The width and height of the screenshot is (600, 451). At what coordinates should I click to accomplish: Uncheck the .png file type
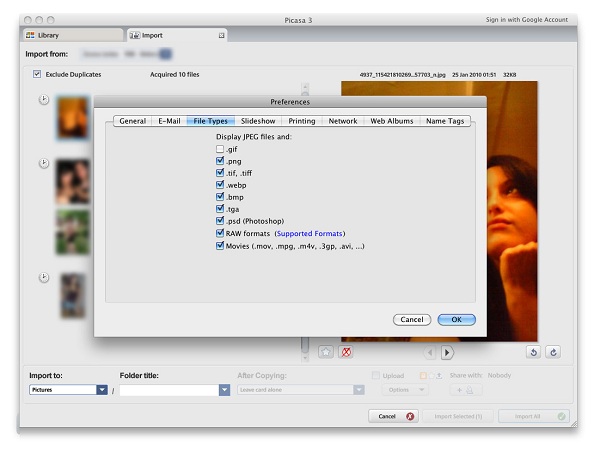(220, 161)
